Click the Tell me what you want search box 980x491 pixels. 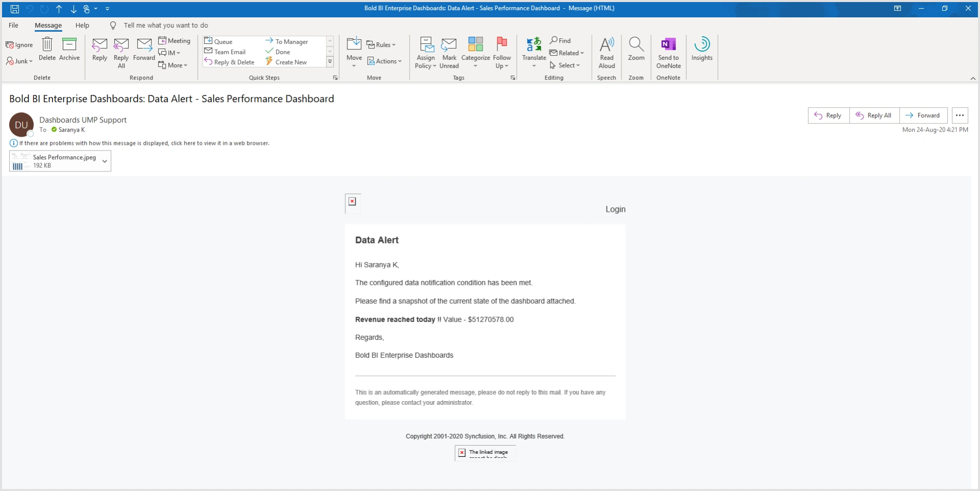tap(166, 25)
